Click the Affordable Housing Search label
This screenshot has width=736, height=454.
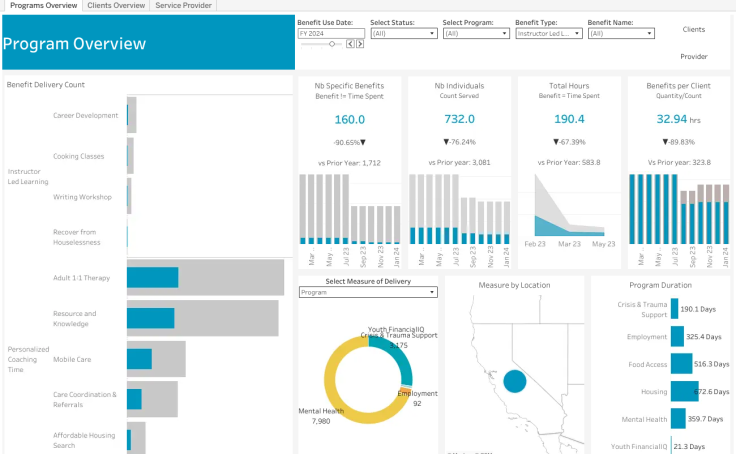point(84,440)
